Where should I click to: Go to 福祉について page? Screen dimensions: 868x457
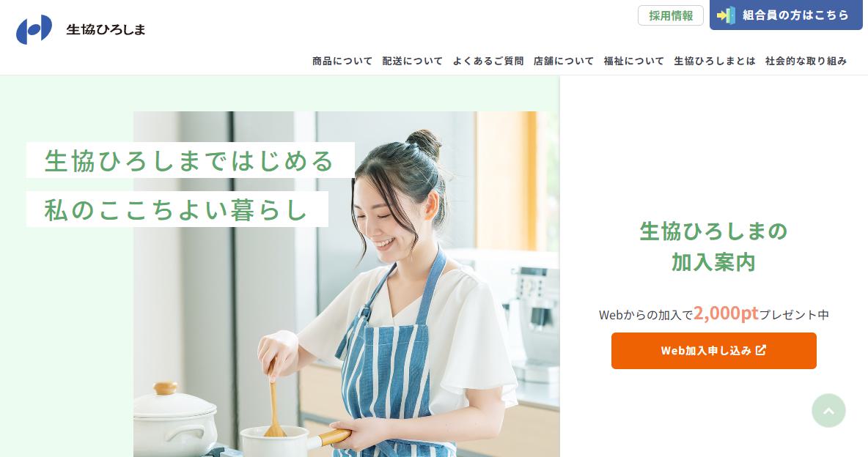(x=634, y=61)
